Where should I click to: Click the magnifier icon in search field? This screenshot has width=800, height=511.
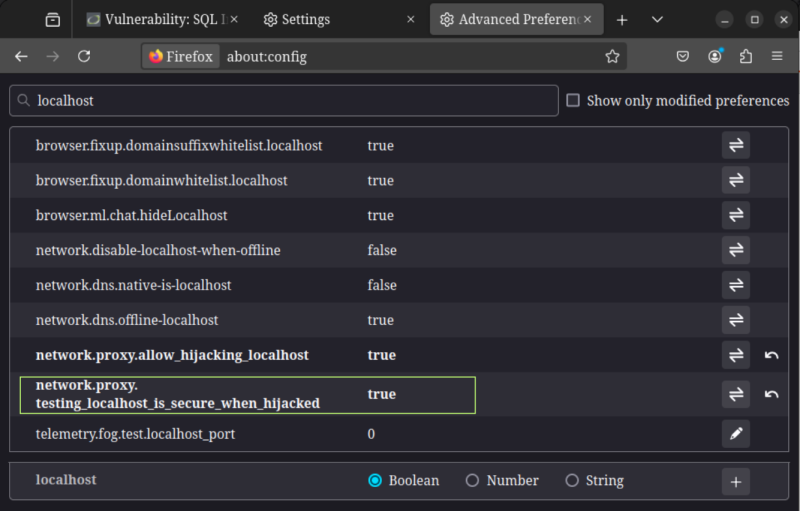click(23, 100)
